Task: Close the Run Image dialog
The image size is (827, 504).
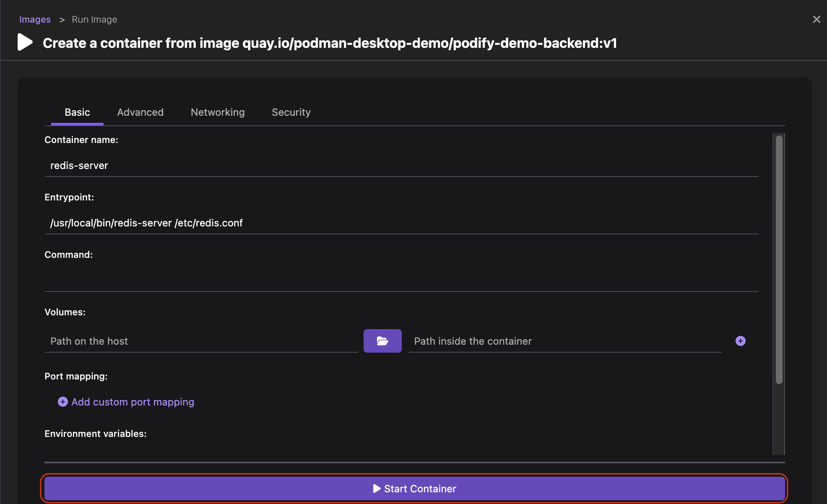Action: click(x=816, y=19)
